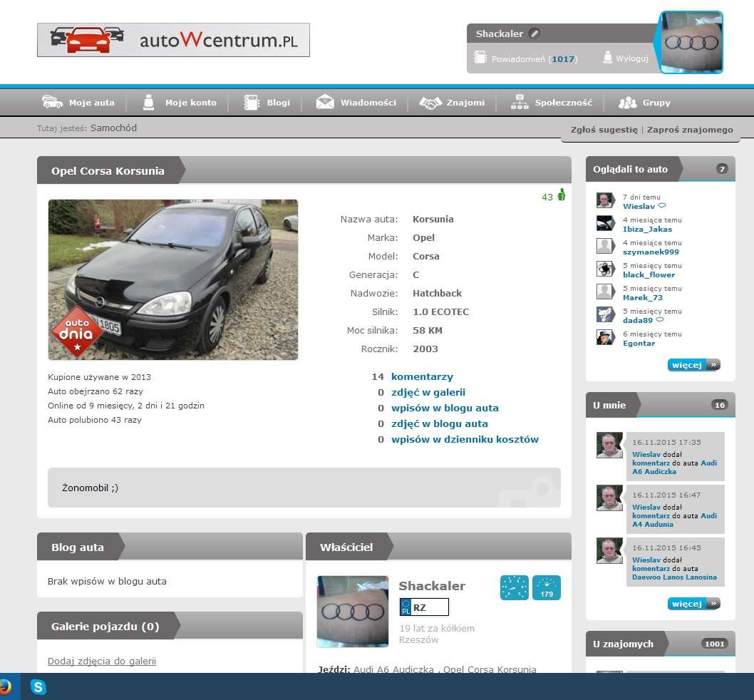The width and height of the screenshot is (754, 700).
Task: Open the Blogi menu item
Action: pyautogui.click(x=279, y=103)
